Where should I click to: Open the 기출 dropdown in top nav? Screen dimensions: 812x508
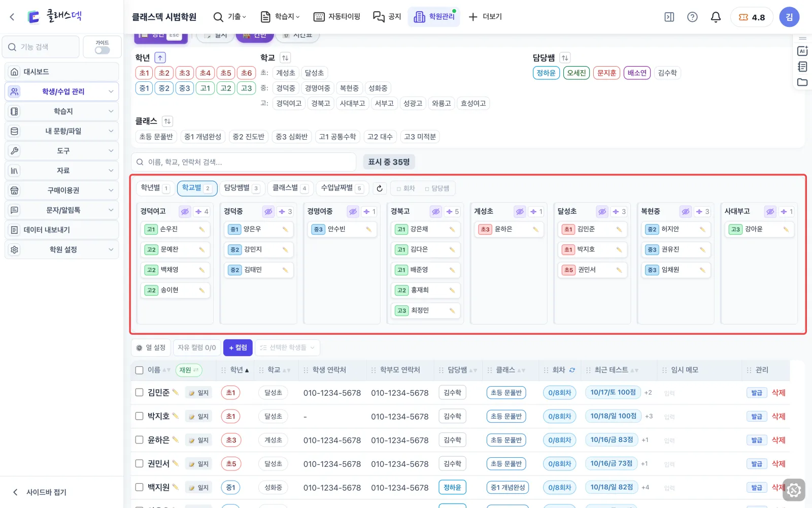click(x=229, y=17)
